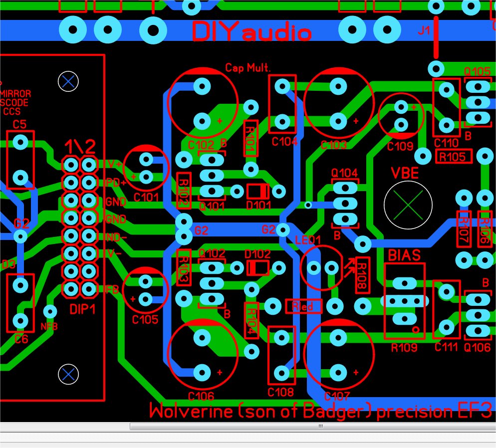This screenshot has width=496, height=448.
Task: Select the D101 diode label
Action: point(258,206)
